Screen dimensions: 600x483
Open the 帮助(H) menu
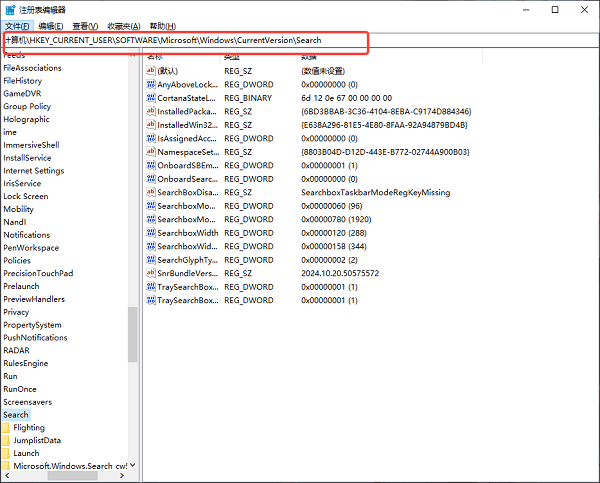[163, 26]
